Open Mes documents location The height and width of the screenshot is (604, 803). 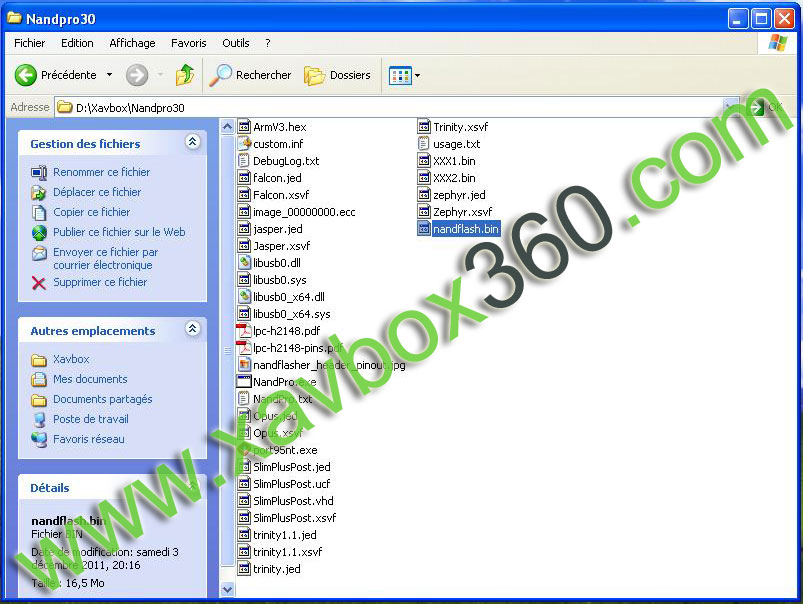click(90, 379)
